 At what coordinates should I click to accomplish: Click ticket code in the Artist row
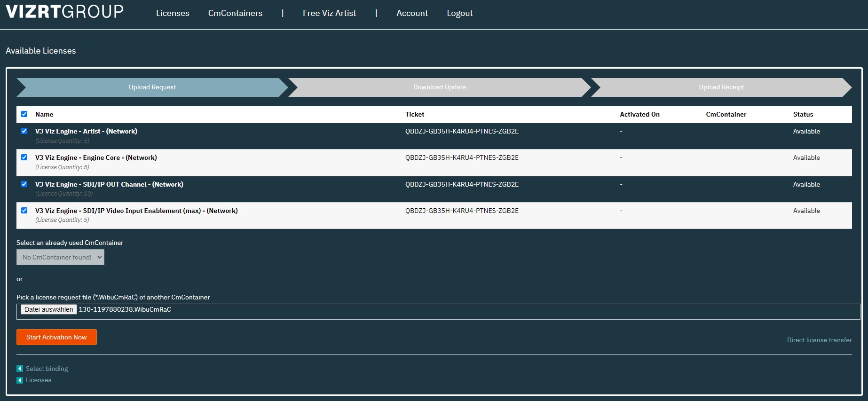pyautogui.click(x=462, y=131)
